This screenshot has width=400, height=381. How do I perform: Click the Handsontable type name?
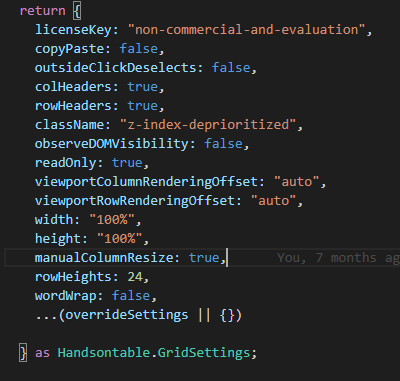[x=104, y=353]
